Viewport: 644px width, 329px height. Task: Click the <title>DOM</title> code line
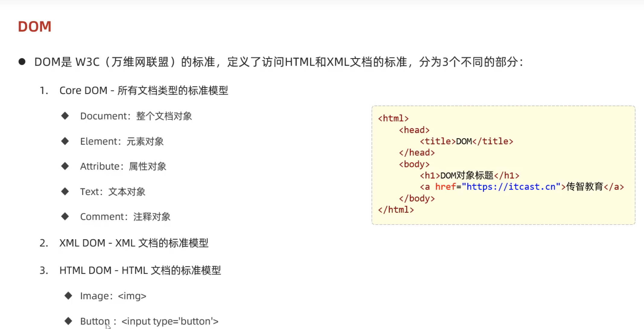[x=466, y=141]
